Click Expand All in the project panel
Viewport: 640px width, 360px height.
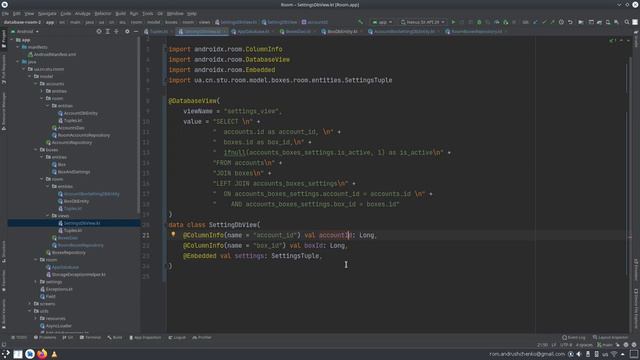pyautogui.click(x=108, y=31)
